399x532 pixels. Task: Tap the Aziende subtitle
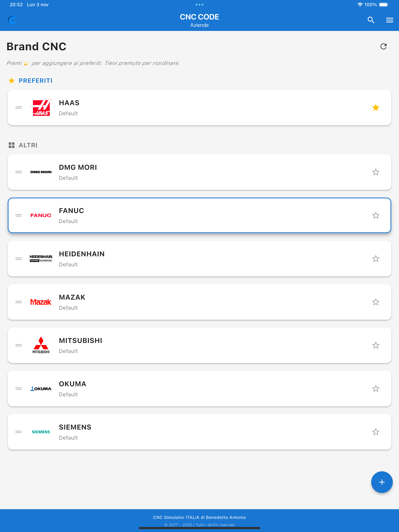199,25
